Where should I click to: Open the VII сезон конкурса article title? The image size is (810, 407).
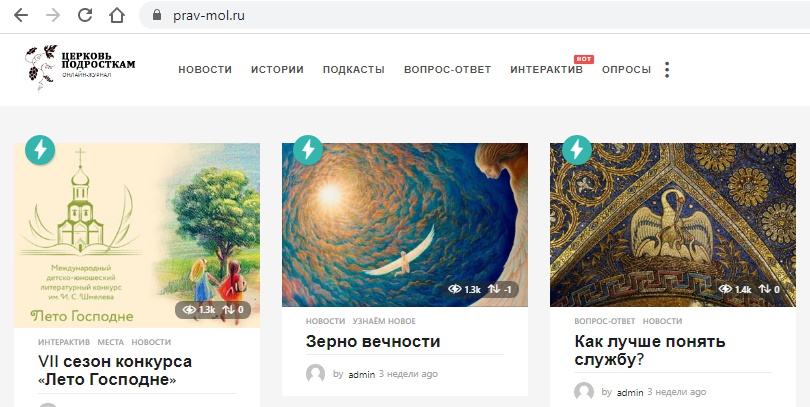(115, 370)
